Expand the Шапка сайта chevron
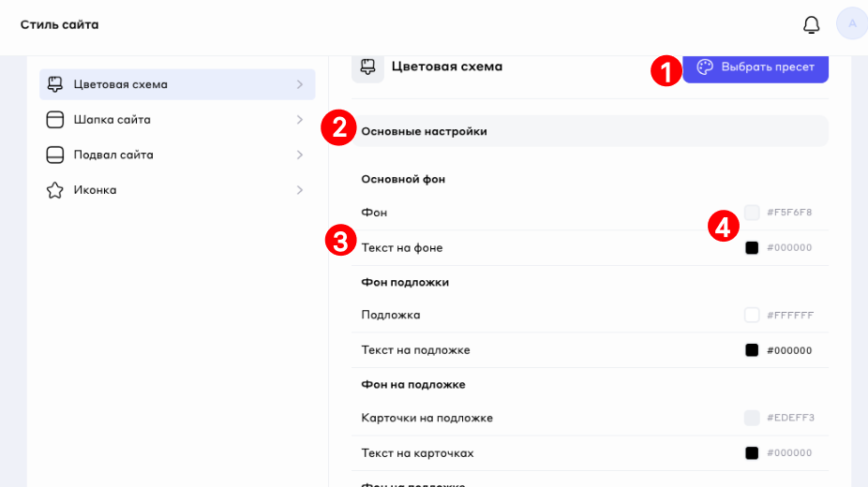 (x=299, y=120)
